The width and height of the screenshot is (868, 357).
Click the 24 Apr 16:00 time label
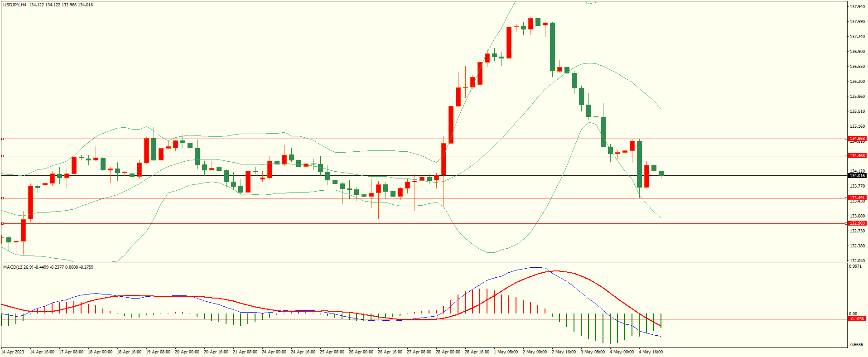pos(303,352)
